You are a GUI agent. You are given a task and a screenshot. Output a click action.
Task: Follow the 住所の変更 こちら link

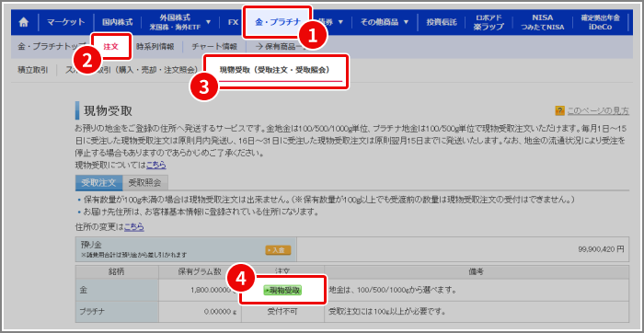click(134, 226)
